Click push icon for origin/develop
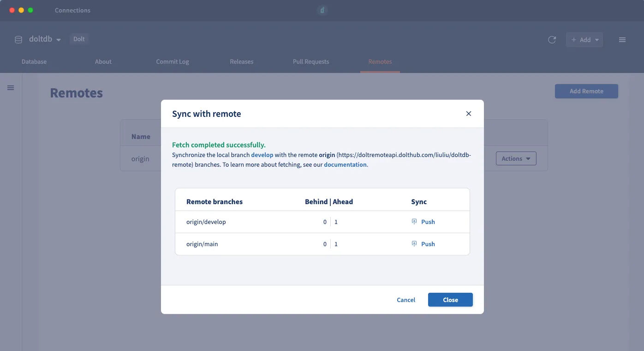Screen dimensions: 644x351 point(414,222)
